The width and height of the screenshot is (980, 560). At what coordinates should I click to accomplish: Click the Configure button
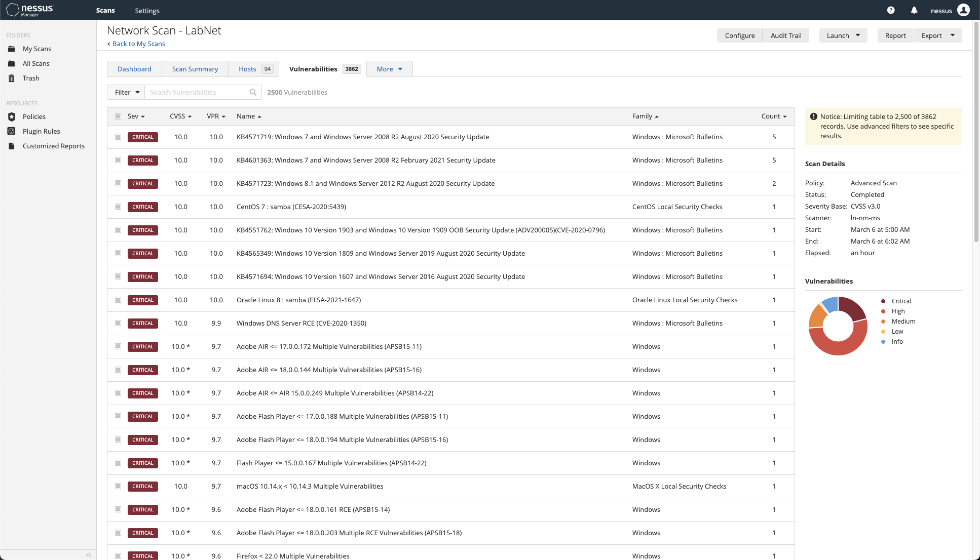coord(740,35)
